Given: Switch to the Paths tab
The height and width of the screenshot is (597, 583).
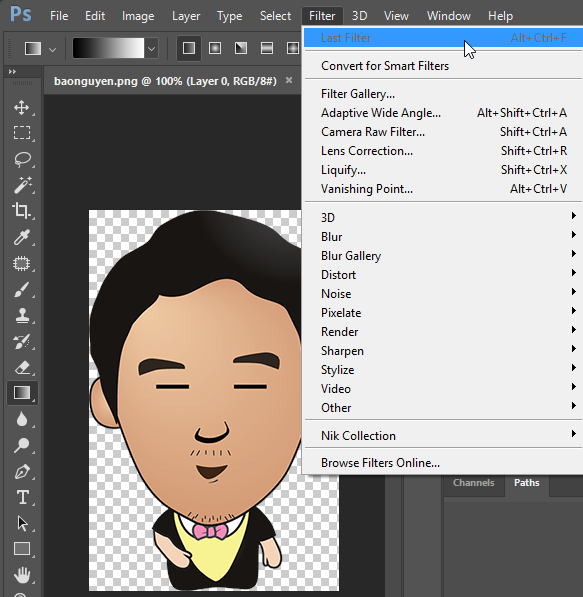Looking at the screenshot, I should [527, 483].
